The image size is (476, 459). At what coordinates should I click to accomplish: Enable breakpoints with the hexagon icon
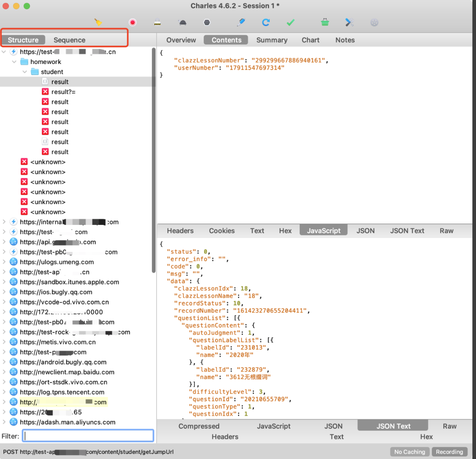click(x=207, y=22)
